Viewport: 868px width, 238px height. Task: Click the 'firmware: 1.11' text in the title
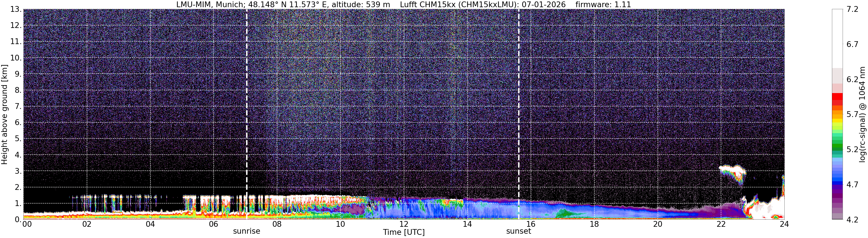point(603,5)
